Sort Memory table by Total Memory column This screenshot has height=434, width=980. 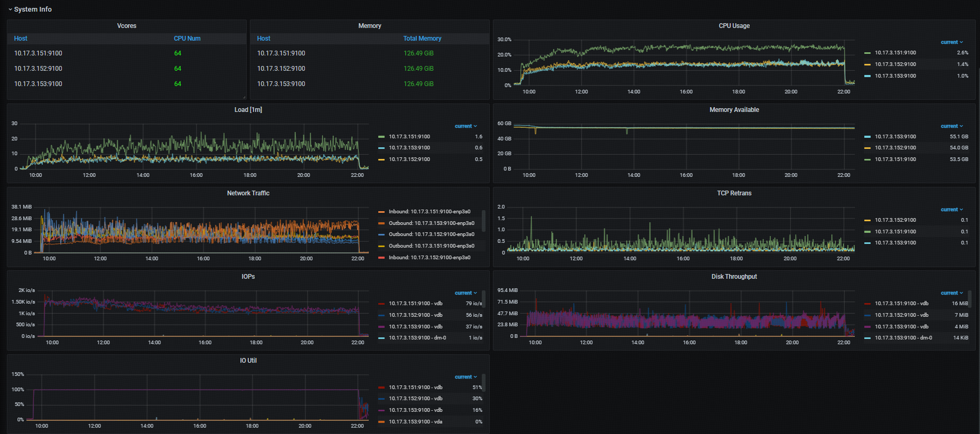422,39
